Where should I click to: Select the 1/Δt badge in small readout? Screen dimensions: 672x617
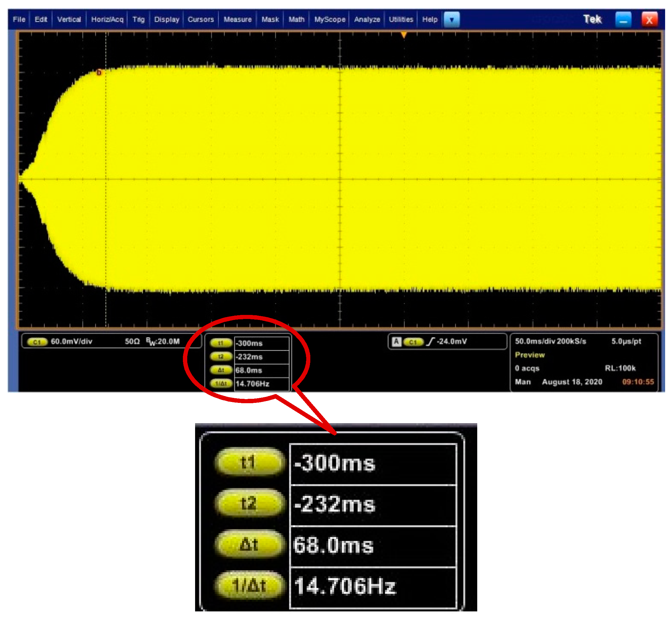pyautogui.click(x=221, y=383)
